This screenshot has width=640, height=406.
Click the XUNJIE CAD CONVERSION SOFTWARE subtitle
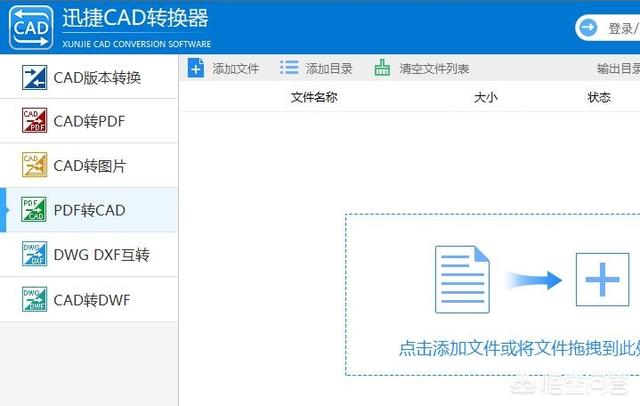pyautogui.click(x=137, y=44)
